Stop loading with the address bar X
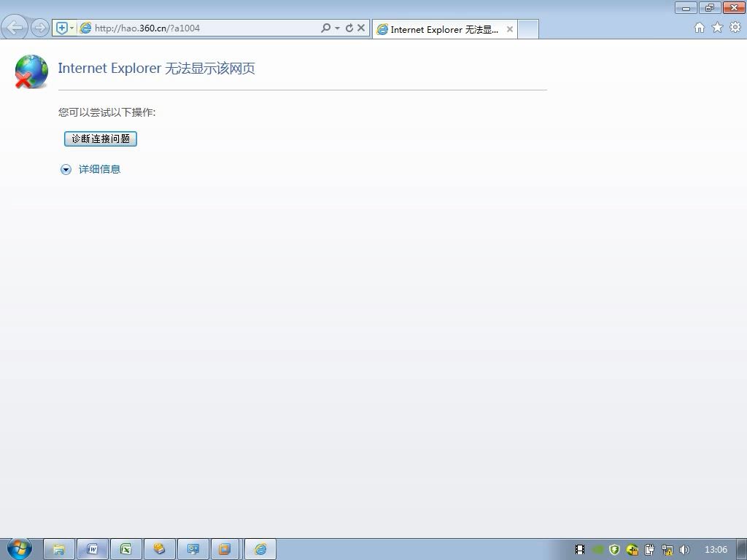 (x=361, y=28)
